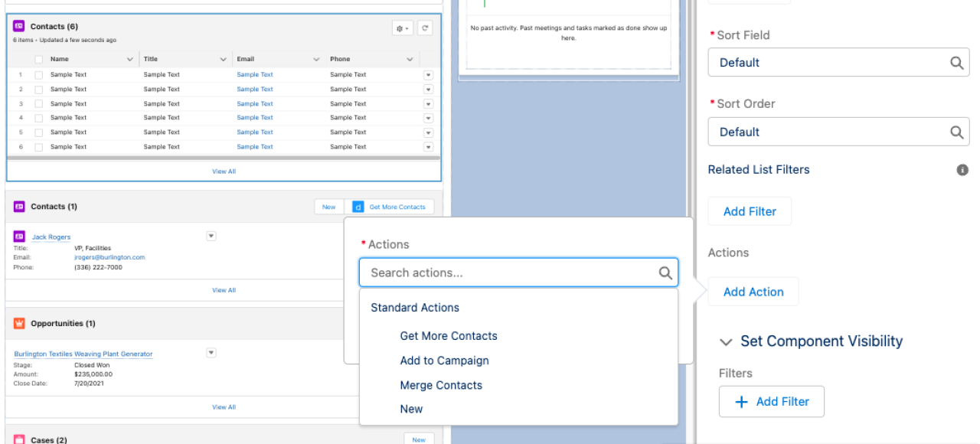
Task: Open the Jack Rogers contact link
Action: coord(51,237)
